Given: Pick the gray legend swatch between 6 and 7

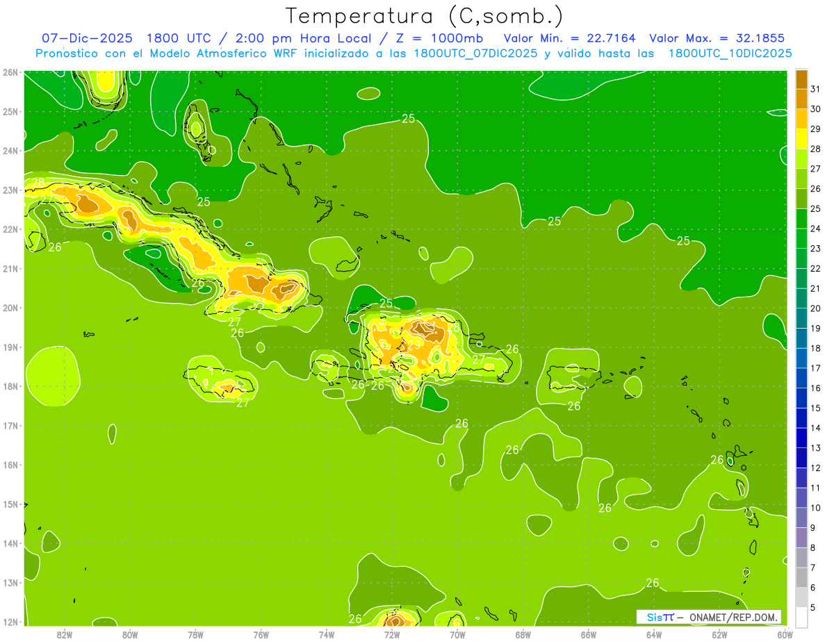Looking at the screenshot, I should tap(801, 577).
